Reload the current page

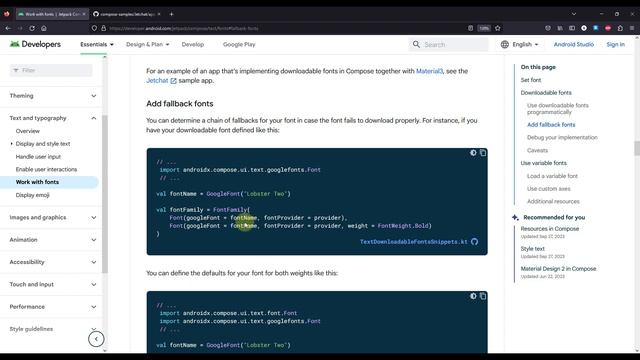click(x=32, y=28)
